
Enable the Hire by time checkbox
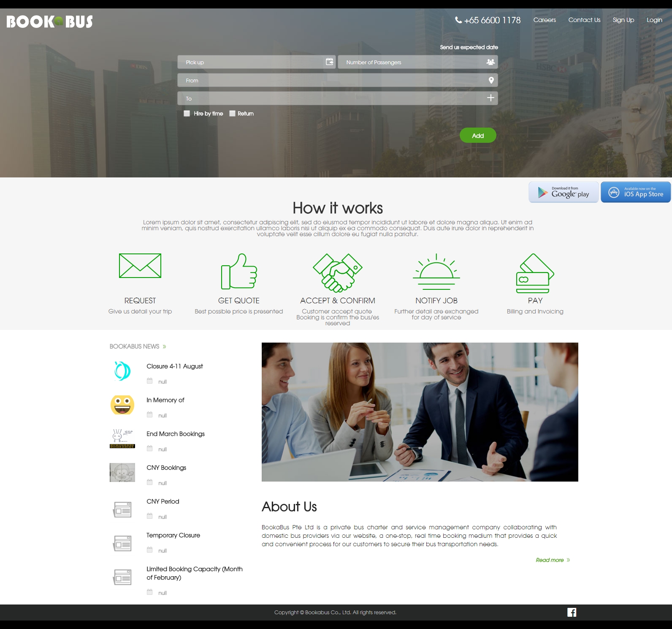click(x=187, y=113)
